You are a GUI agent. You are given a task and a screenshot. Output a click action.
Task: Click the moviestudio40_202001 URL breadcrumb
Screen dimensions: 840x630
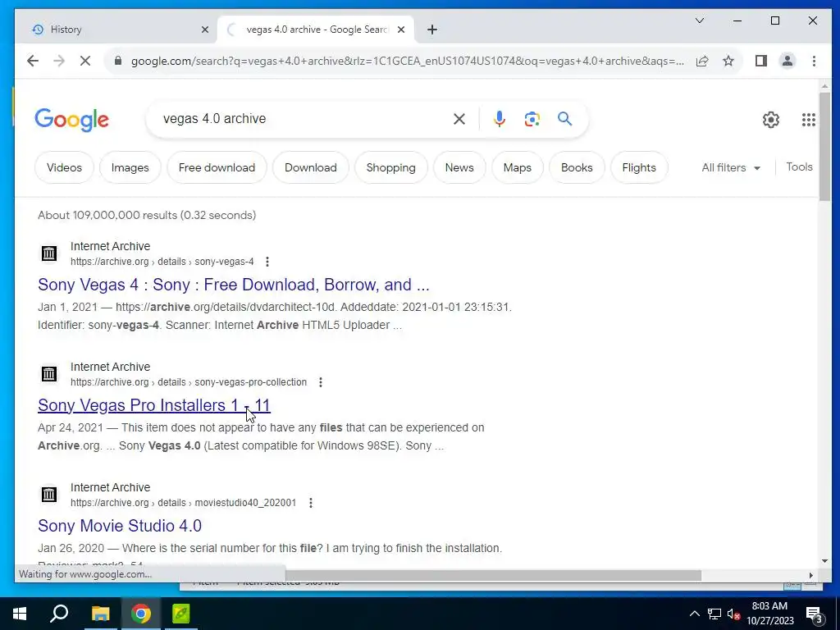pos(183,503)
